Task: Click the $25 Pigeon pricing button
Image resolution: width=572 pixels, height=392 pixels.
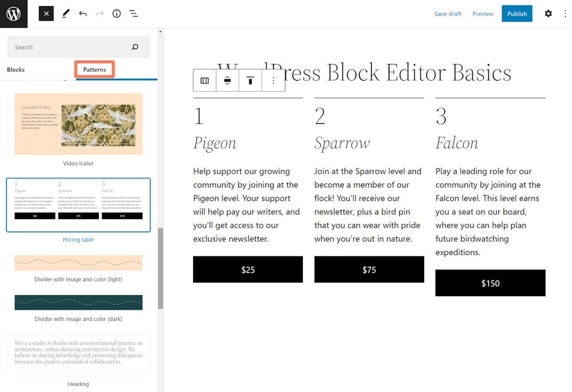Action: pyautogui.click(x=248, y=270)
